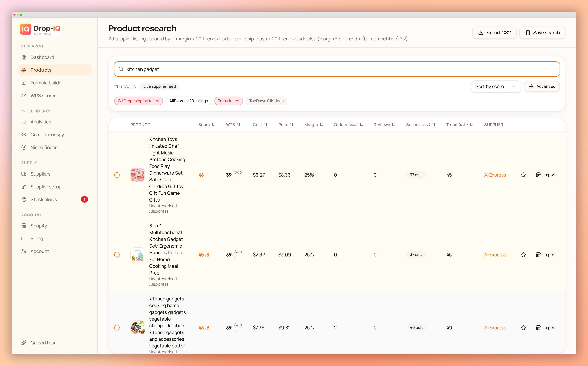Viewport: 588px width, 366px height.
Task: Click the Account user icon
Action: [x=24, y=251]
